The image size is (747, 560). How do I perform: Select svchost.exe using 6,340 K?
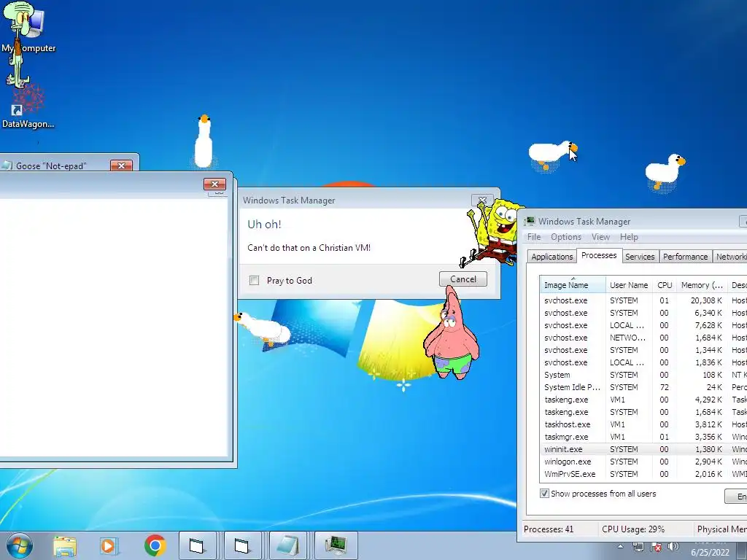click(x=643, y=313)
